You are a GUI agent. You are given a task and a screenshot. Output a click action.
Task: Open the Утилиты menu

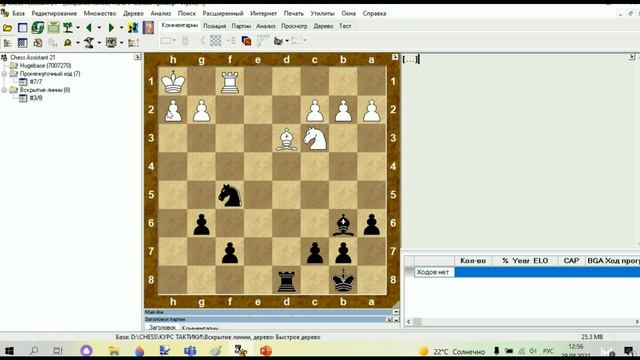pyautogui.click(x=322, y=13)
